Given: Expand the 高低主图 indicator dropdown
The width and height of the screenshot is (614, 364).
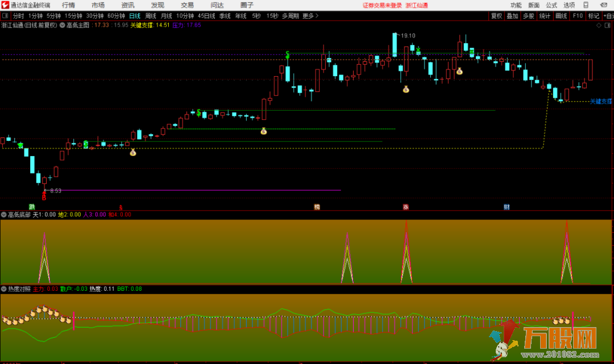Looking at the screenshot, I should point(62,26).
